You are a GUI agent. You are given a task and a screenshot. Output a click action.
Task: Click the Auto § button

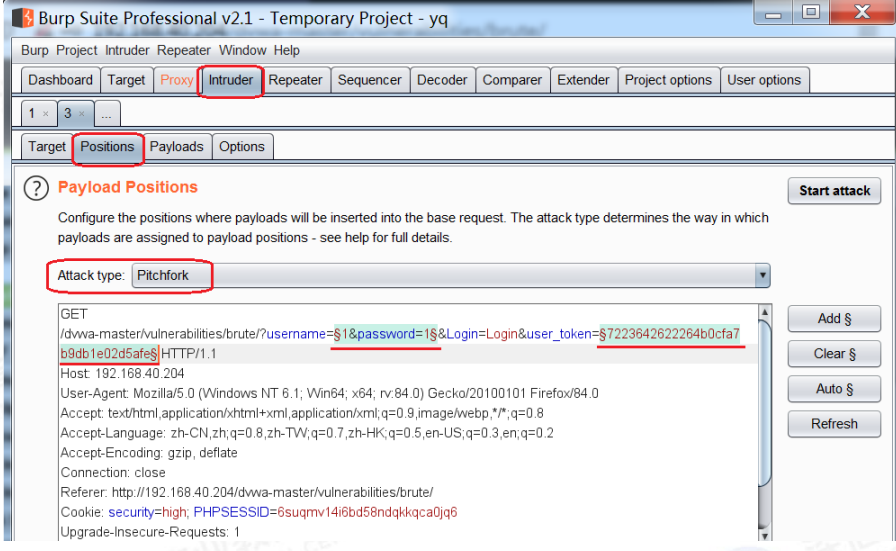click(x=834, y=389)
